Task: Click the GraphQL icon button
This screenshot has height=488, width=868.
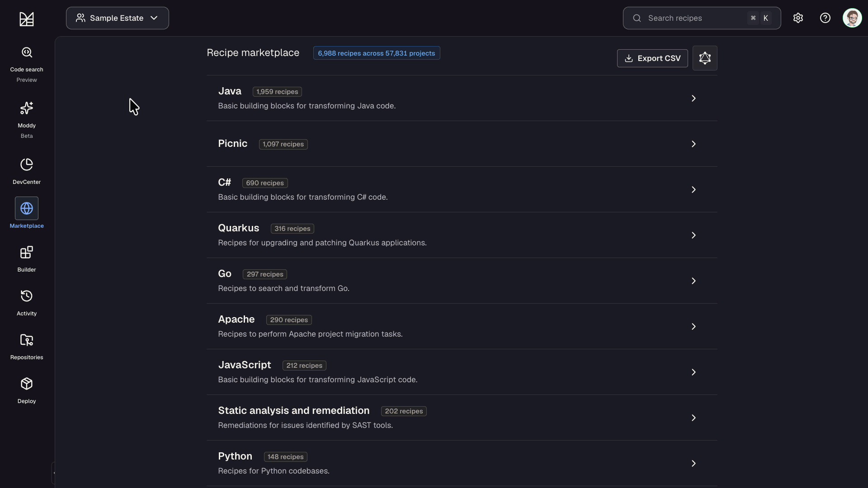Action: click(705, 58)
